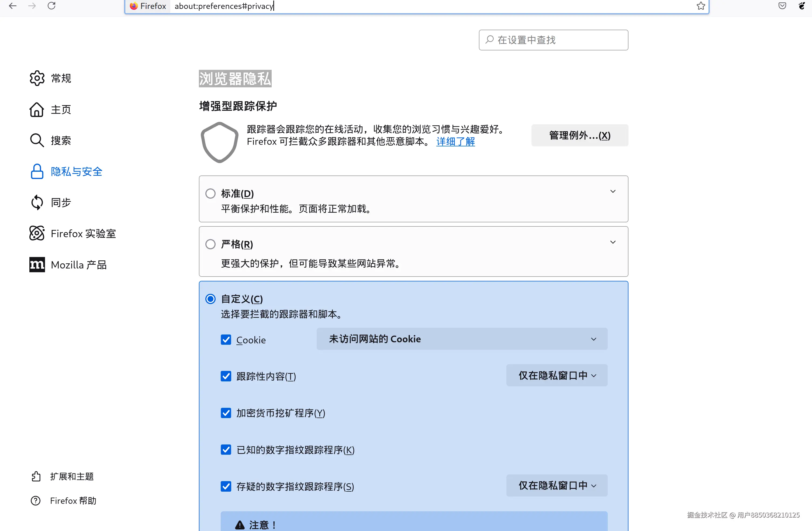Click the Pocket save icon in toolbar

(x=782, y=6)
